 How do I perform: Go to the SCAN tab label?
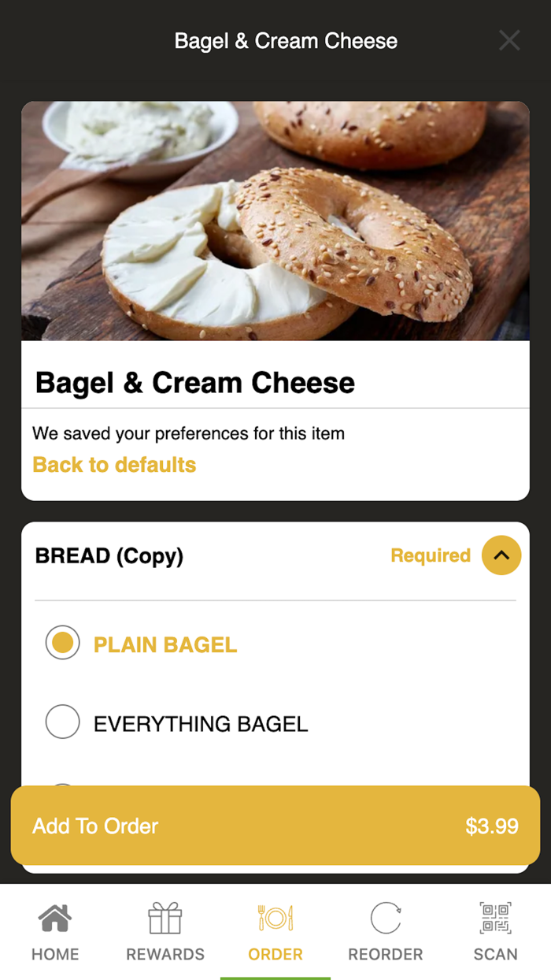tap(495, 954)
